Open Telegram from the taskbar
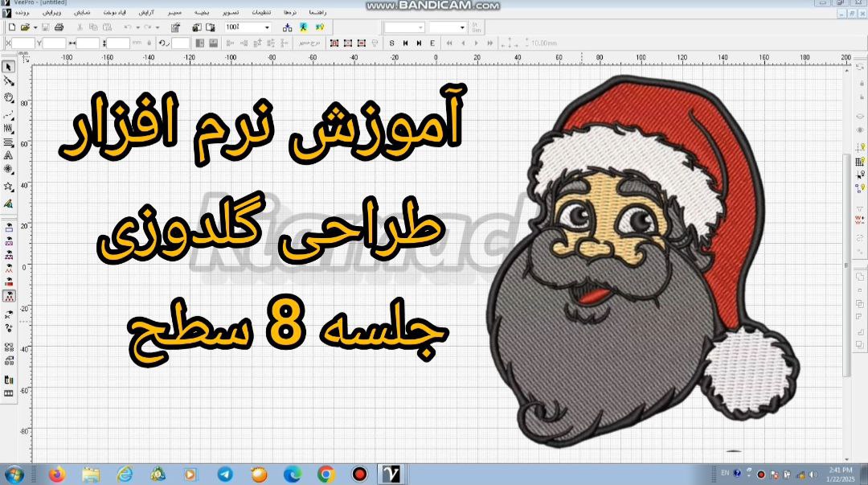The image size is (868, 485). [225, 474]
